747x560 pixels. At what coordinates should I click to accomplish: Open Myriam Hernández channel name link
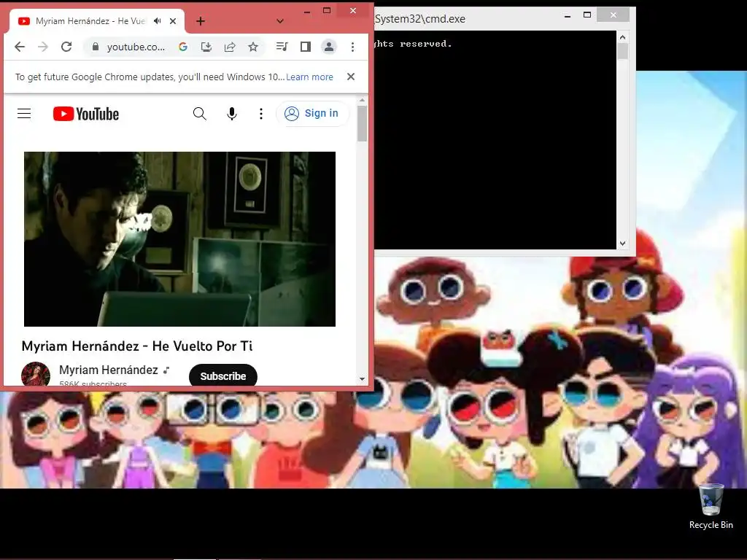(x=109, y=370)
